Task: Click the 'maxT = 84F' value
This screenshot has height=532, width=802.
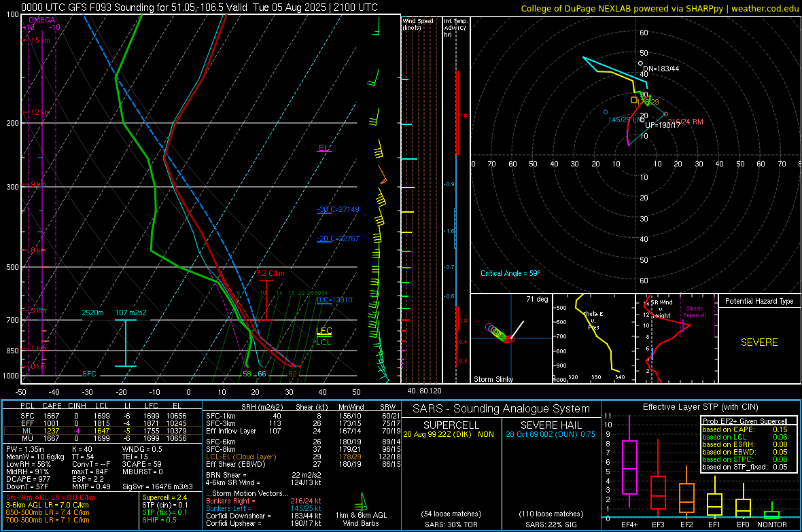Action: click(x=90, y=472)
